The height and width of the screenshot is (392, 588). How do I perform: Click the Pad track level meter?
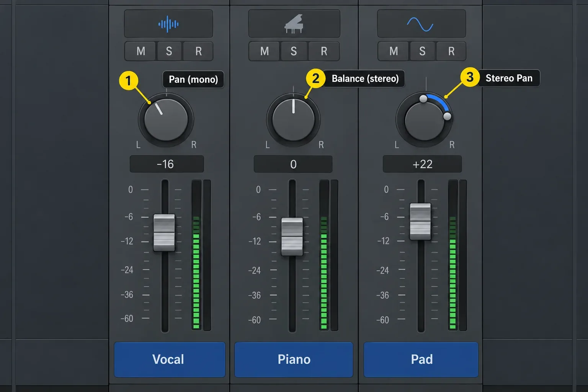pyautogui.click(x=457, y=255)
